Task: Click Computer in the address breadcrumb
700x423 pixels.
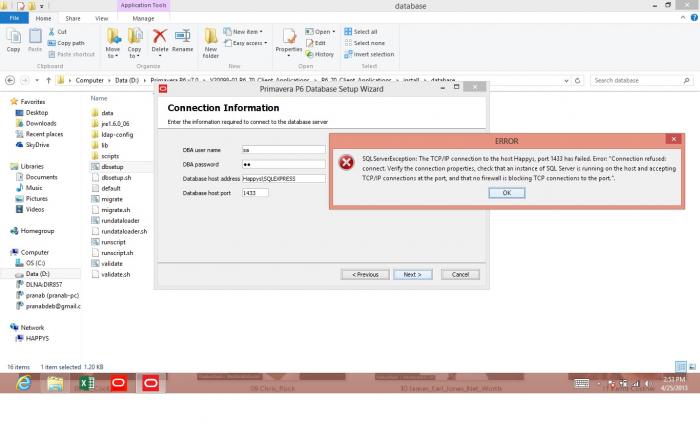Action: (89, 80)
